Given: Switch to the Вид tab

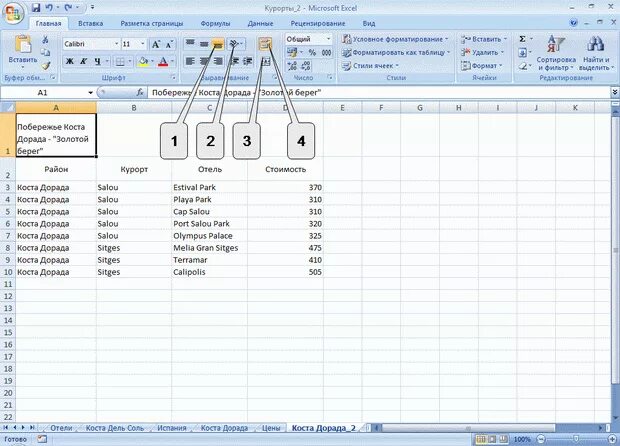Looking at the screenshot, I should [369, 23].
